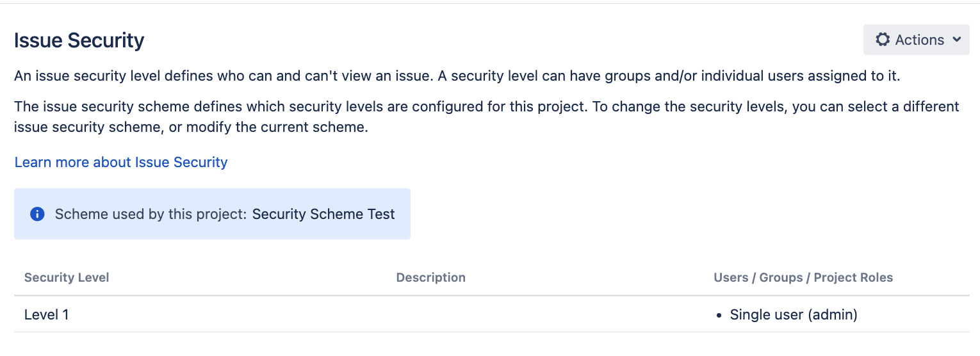
Task: Select the "Level 1" security level cell
Action: point(46,314)
